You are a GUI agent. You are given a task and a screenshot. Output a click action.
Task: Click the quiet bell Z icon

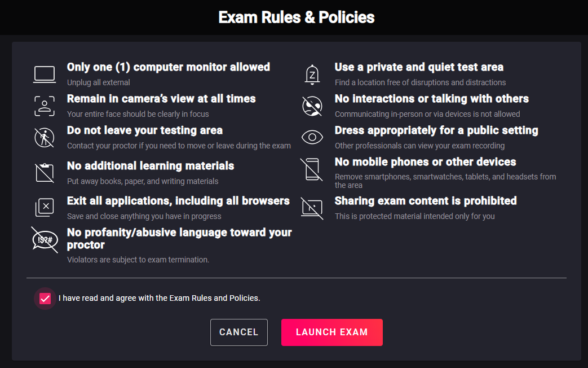[x=312, y=75]
